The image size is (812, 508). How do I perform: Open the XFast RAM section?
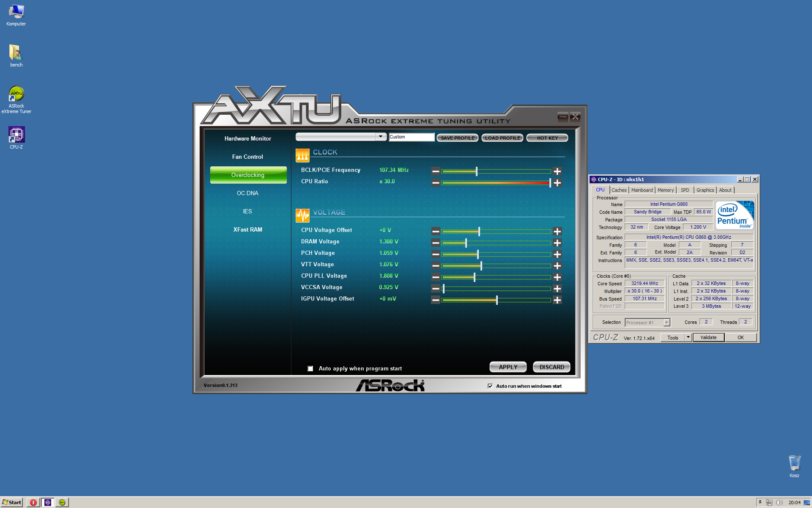point(248,230)
